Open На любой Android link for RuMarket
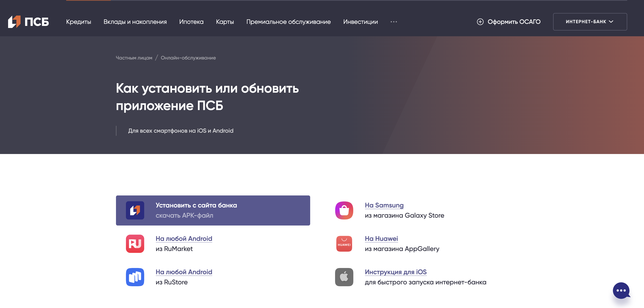 pyautogui.click(x=184, y=239)
